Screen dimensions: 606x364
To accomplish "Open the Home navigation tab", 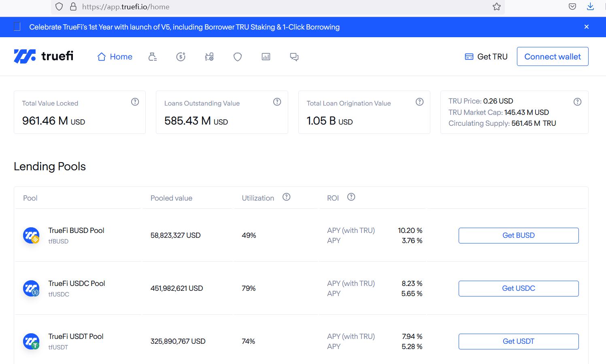I will pos(115,57).
